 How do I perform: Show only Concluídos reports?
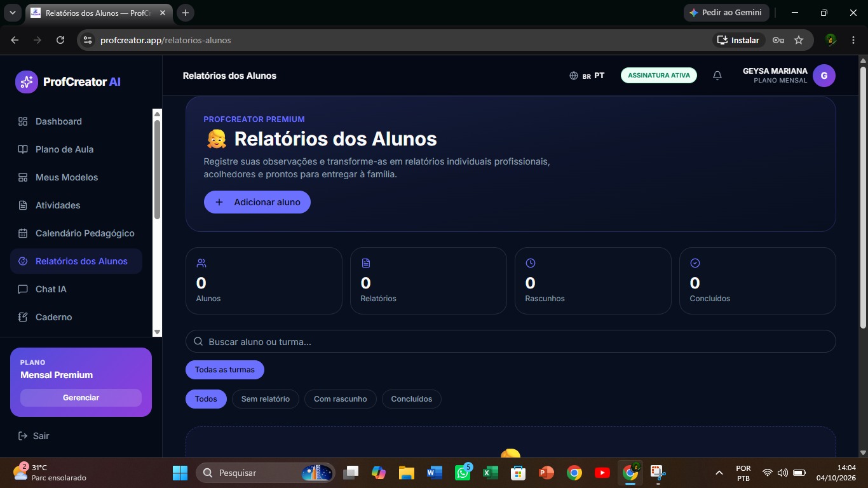pyautogui.click(x=412, y=399)
